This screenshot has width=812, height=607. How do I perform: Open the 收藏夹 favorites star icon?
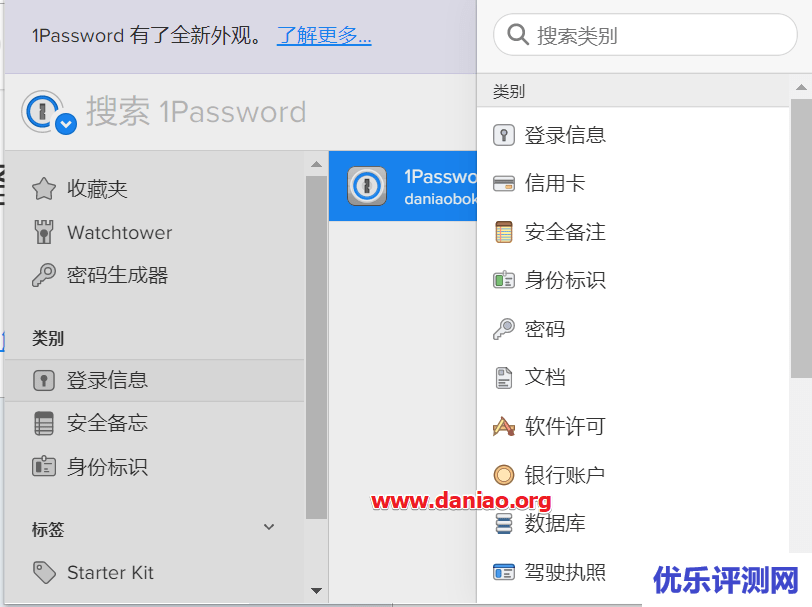coord(44,189)
